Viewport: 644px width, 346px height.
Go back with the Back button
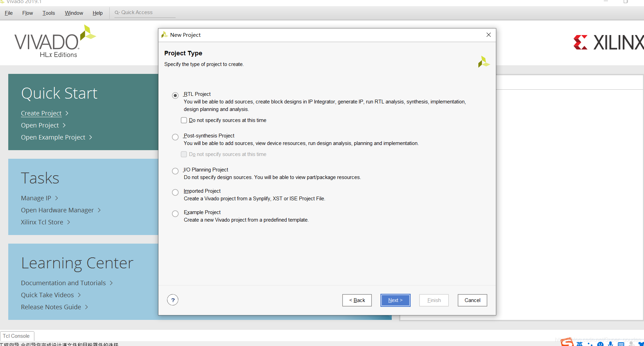(357, 300)
